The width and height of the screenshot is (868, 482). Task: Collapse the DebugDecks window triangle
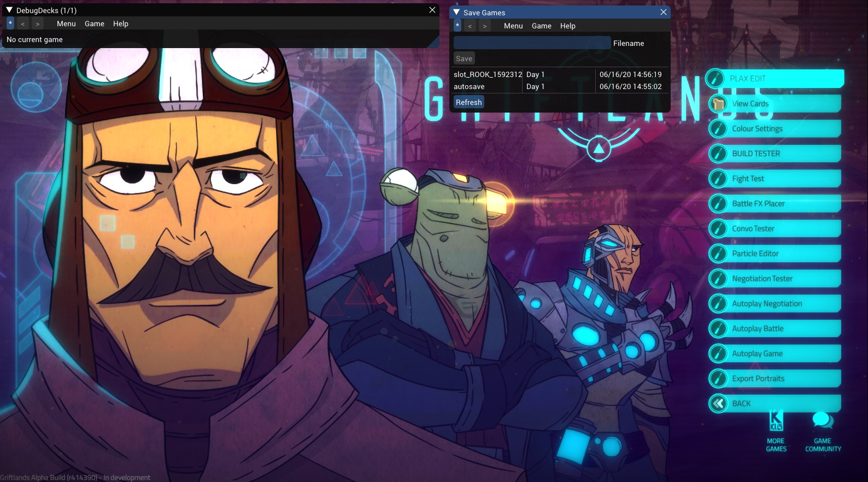click(9, 10)
